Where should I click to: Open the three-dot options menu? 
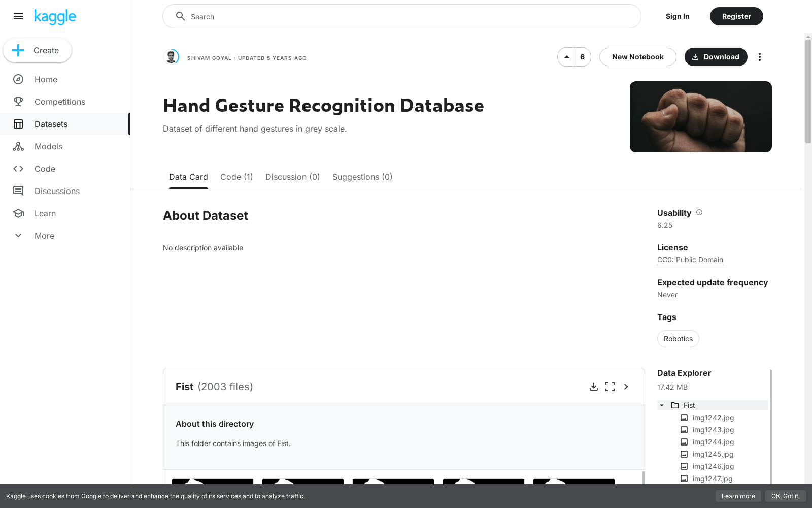(x=760, y=57)
